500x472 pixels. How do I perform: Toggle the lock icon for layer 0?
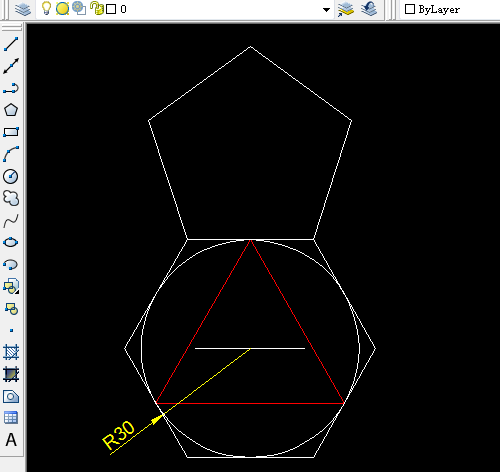tap(97, 8)
